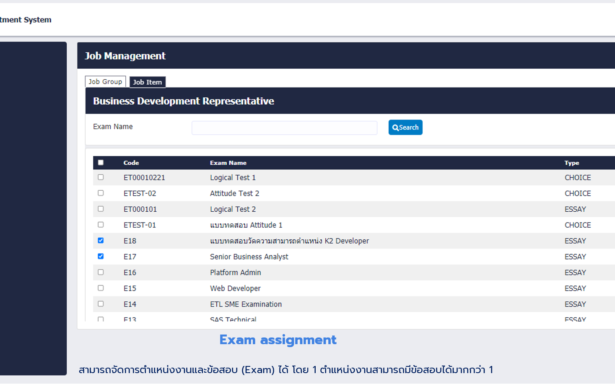Click the Search button with magnifier icon
The image size is (615, 384).
coord(405,127)
